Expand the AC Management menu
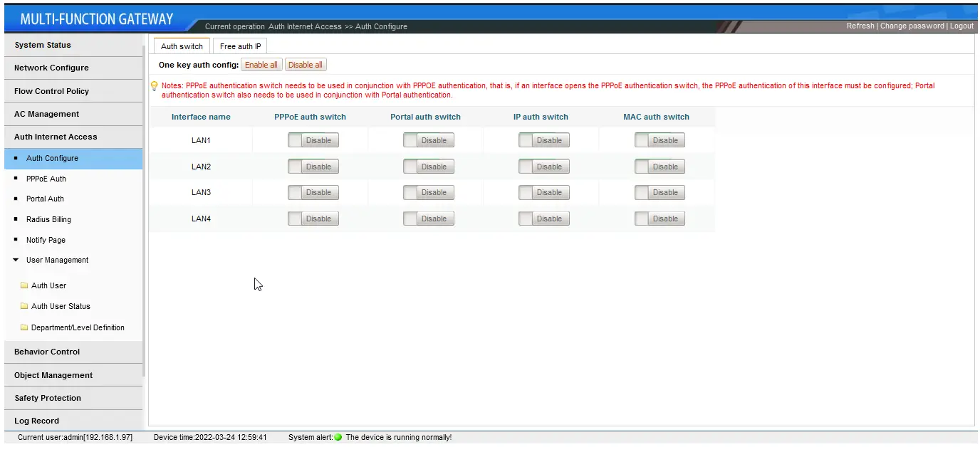The image size is (980, 452). tap(73, 114)
